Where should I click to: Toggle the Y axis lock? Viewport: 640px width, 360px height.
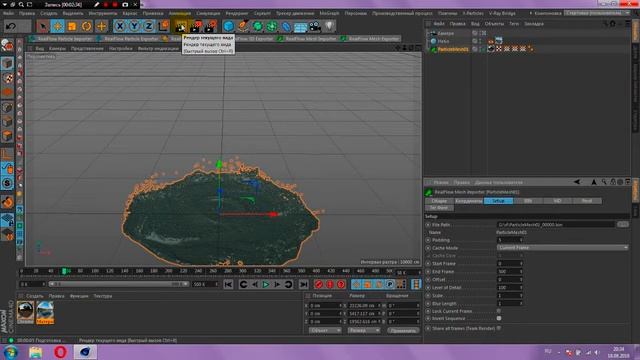coord(134,27)
